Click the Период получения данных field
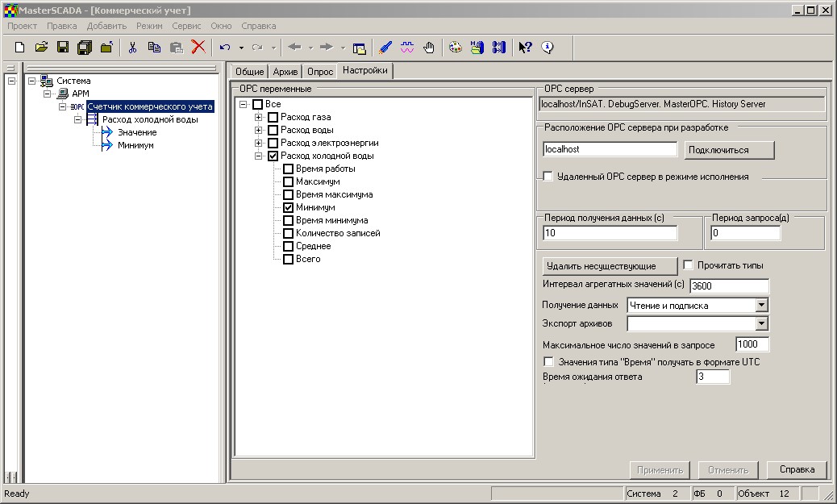Screen dimensions: 837x504 (x=610, y=233)
